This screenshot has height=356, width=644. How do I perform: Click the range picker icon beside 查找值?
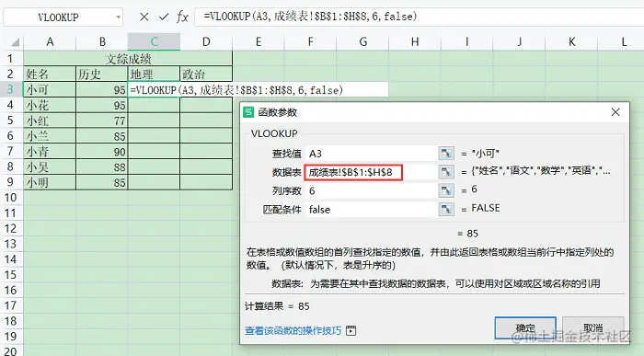click(446, 154)
